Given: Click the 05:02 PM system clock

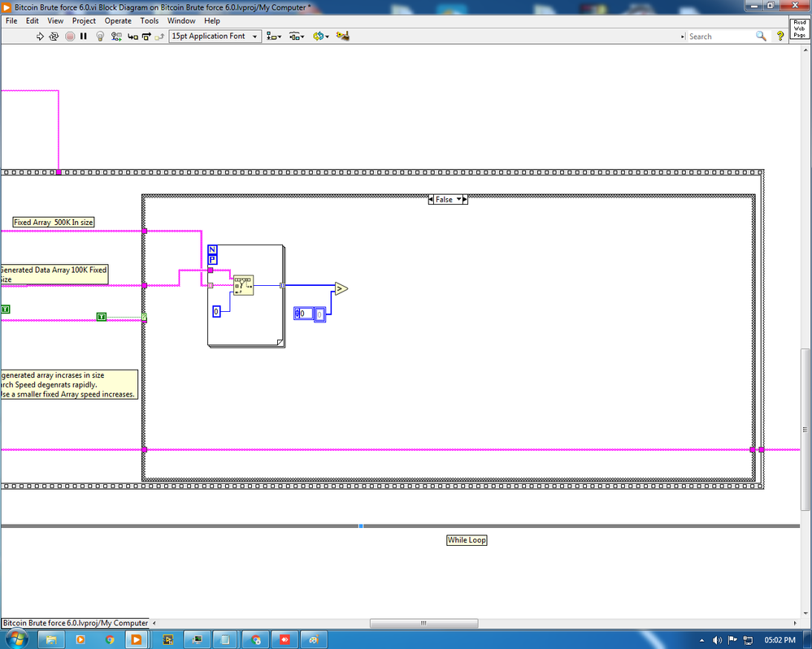Looking at the screenshot, I should tap(779, 640).
